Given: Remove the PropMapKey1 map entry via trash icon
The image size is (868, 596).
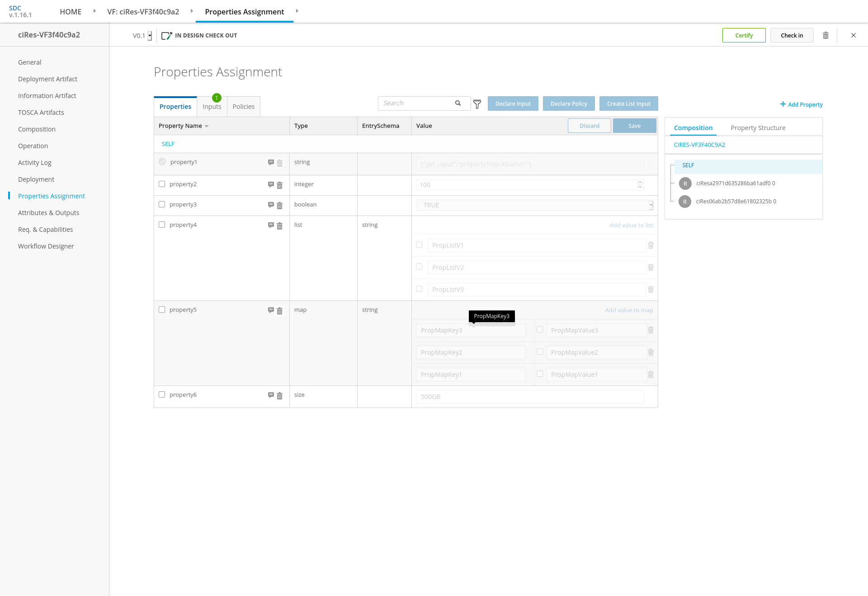Looking at the screenshot, I should (x=651, y=375).
